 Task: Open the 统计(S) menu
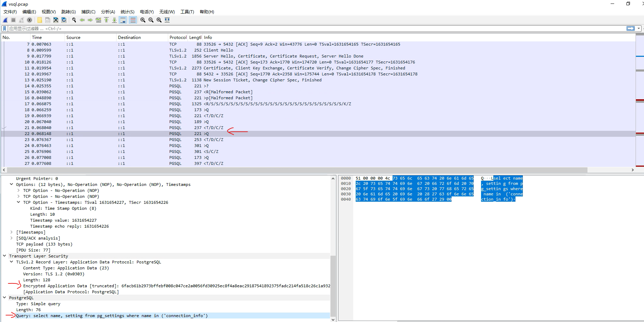point(127,12)
